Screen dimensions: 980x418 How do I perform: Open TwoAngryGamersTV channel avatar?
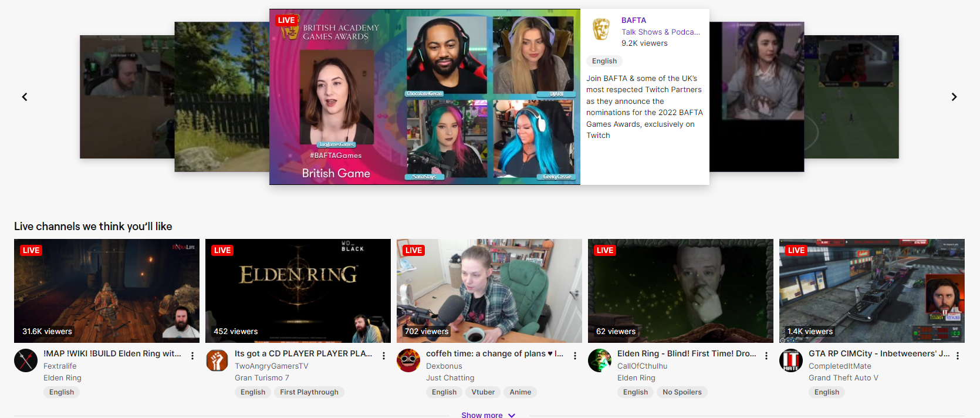point(217,360)
